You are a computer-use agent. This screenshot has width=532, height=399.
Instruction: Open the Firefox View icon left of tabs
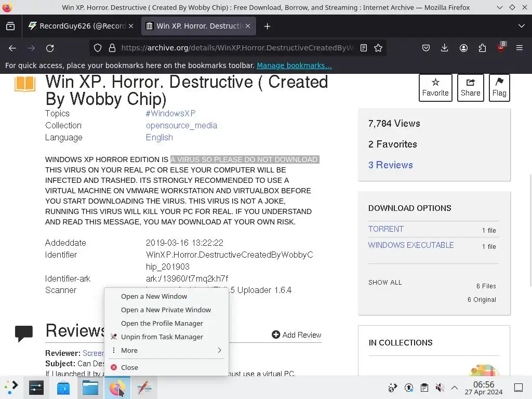[x=10, y=26]
